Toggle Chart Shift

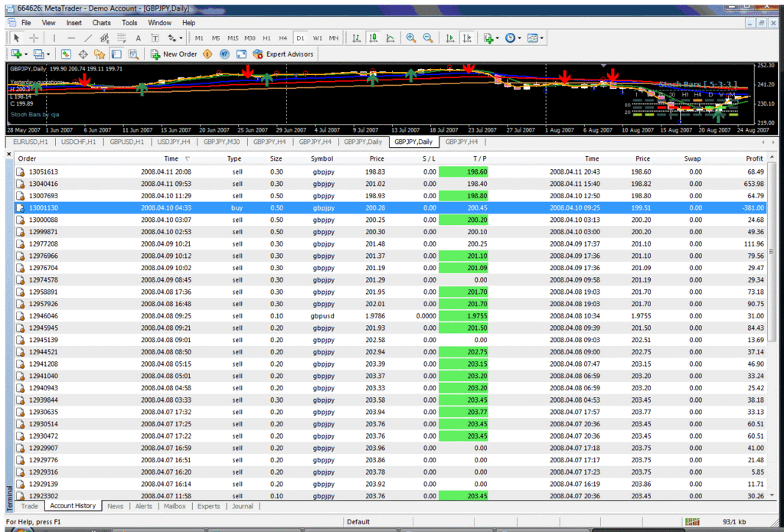pos(467,38)
